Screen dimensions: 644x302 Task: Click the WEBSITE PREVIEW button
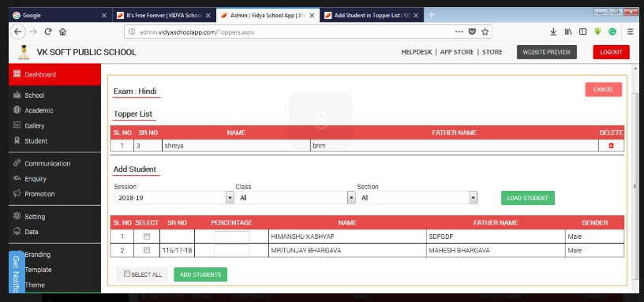(547, 52)
